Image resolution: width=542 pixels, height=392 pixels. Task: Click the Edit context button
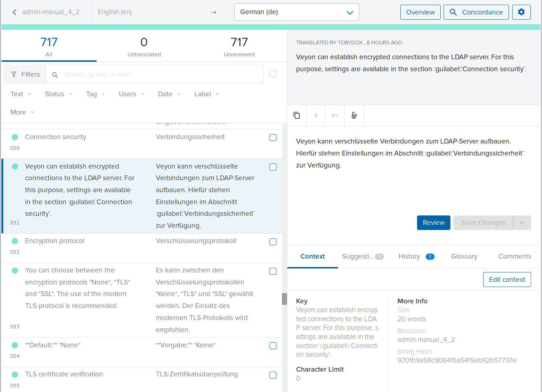click(507, 279)
